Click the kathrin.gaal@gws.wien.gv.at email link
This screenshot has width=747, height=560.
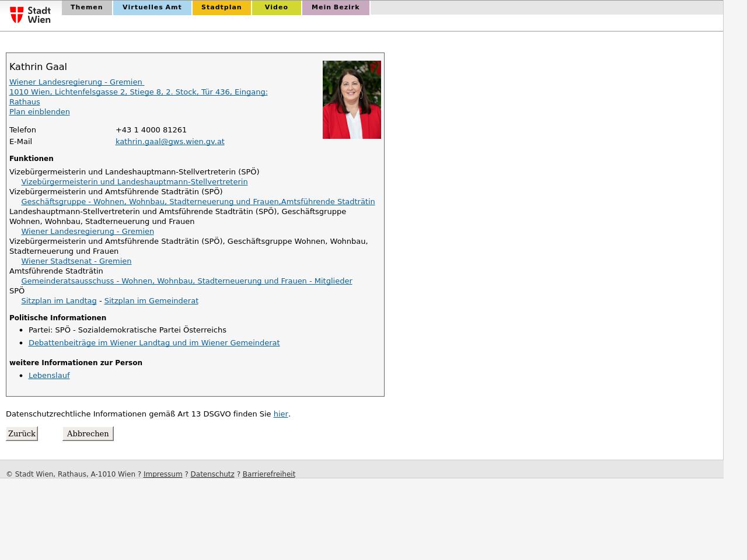pyautogui.click(x=170, y=142)
